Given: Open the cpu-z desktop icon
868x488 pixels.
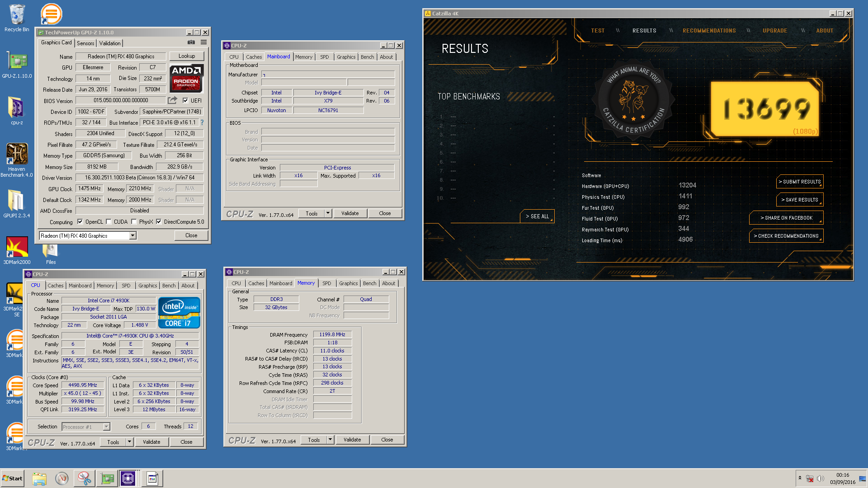Looking at the screenshot, I should pyautogui.click(x=17, y=111).
